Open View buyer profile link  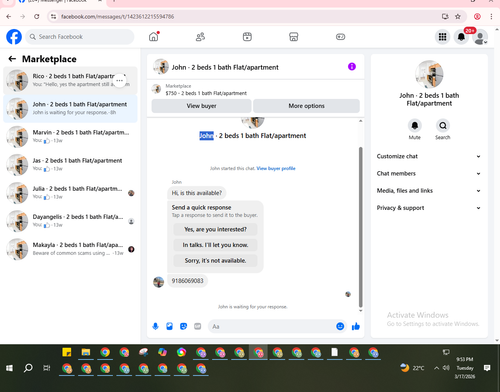pyautogui.click(x=276, y=168)
